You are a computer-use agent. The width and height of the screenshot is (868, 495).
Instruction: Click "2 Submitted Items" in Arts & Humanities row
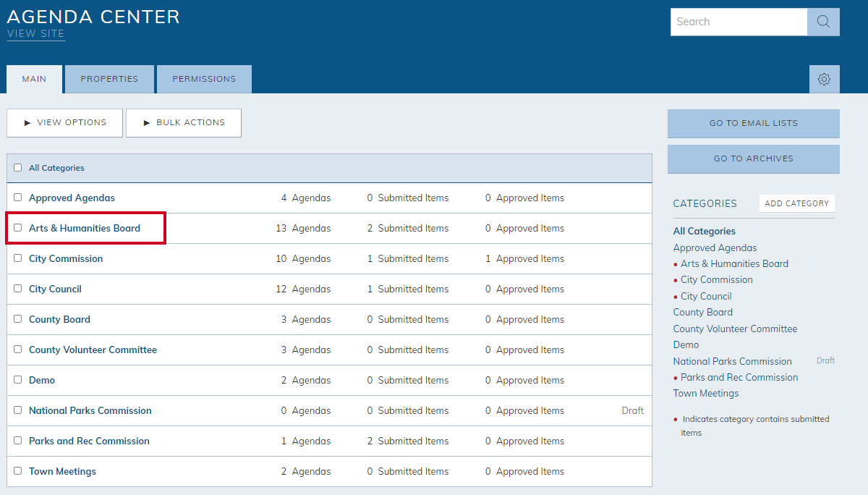pos(408,228)
